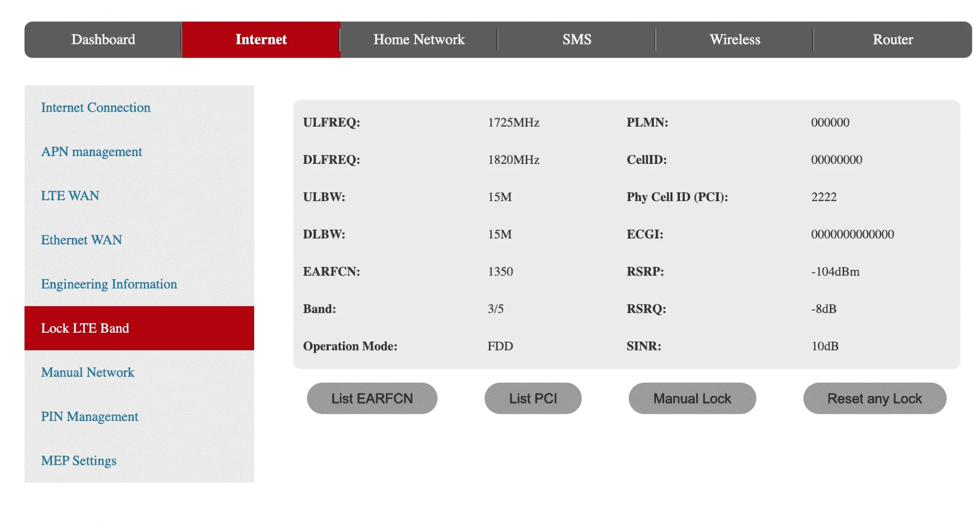The height and width of the screenshot is (521, 980).
Task: Select the PLMN value 000000
Action: point(830,122)
